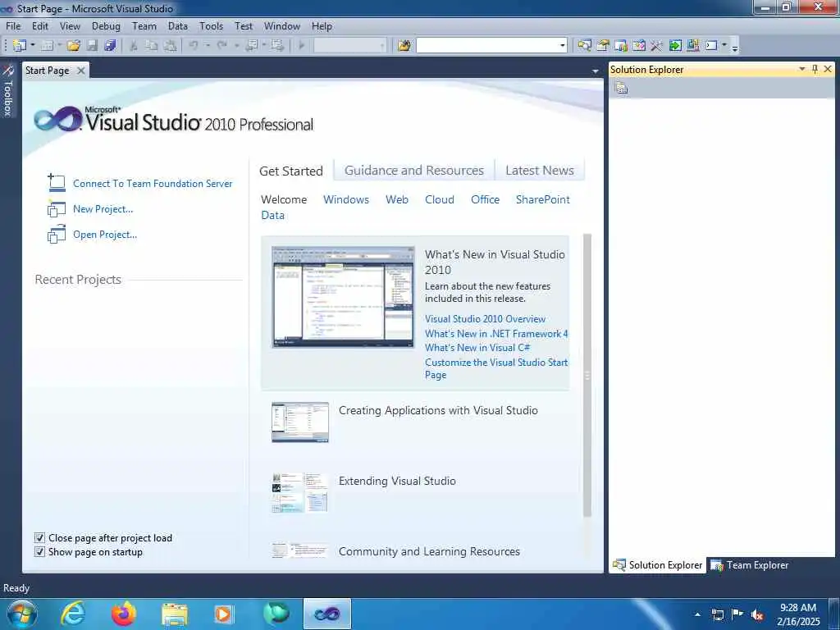Open the File menu
Viewport: 840px width, 630px height.
[13, 25]
